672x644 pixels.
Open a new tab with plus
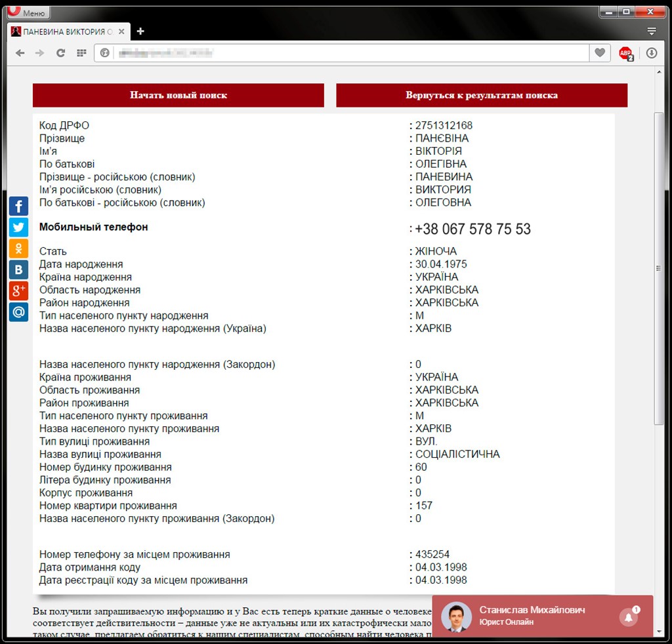point(140,31)
